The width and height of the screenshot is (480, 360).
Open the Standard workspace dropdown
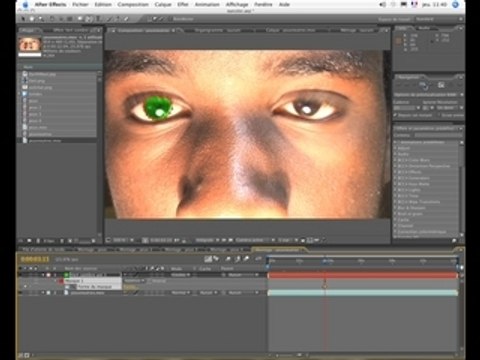click(x=438, y=19)
